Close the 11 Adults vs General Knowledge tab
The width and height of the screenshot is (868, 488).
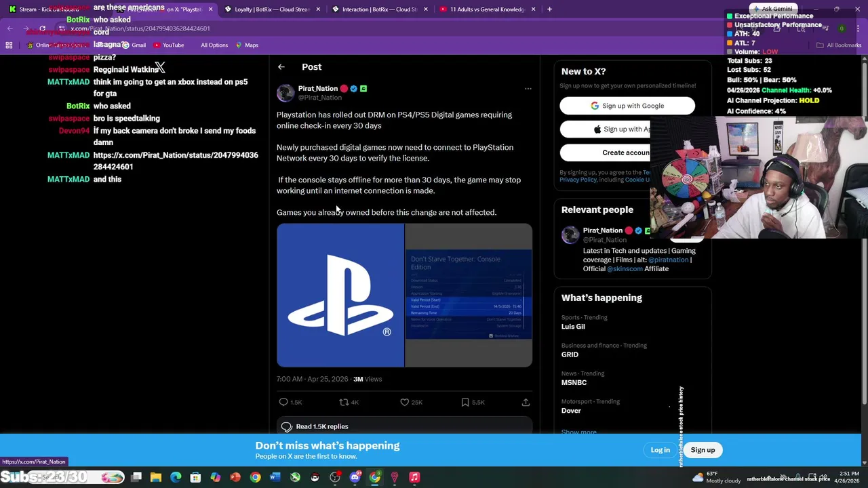point(533,9)
